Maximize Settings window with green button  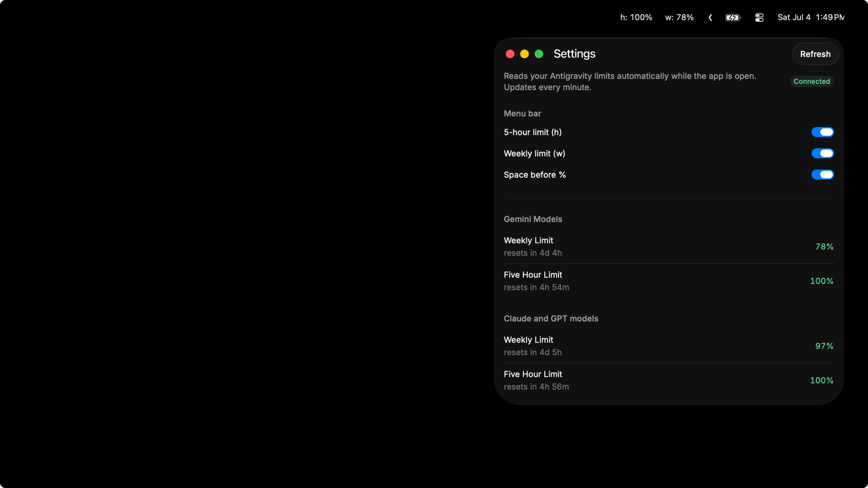(539, 54)
